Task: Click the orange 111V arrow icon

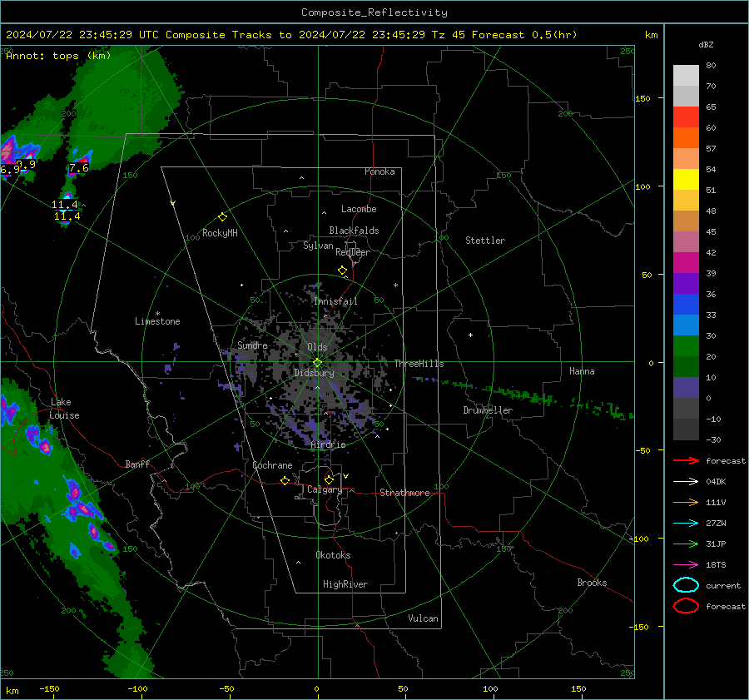Action: [686, 502]
